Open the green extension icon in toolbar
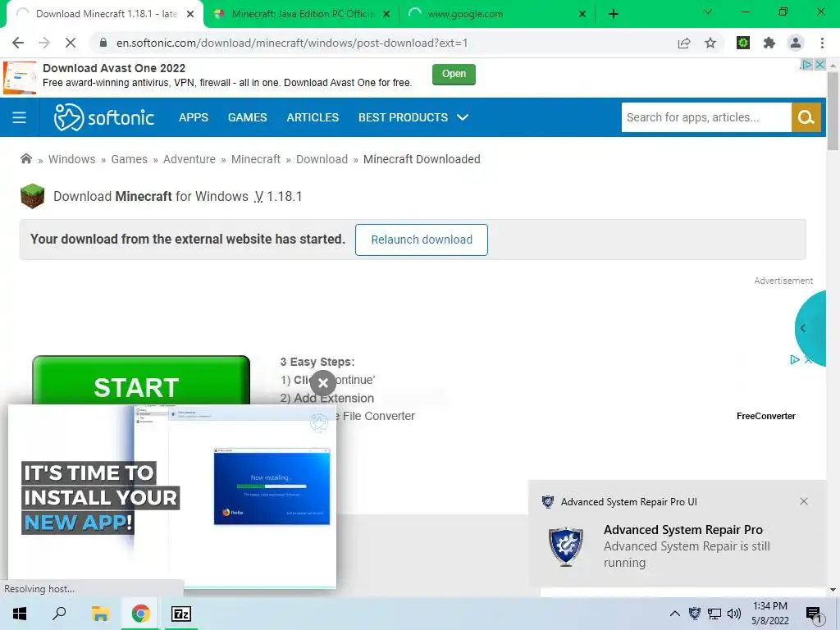The height and width of the screenshot is (630, 840). pyautogui.click(x=743, y=43)
